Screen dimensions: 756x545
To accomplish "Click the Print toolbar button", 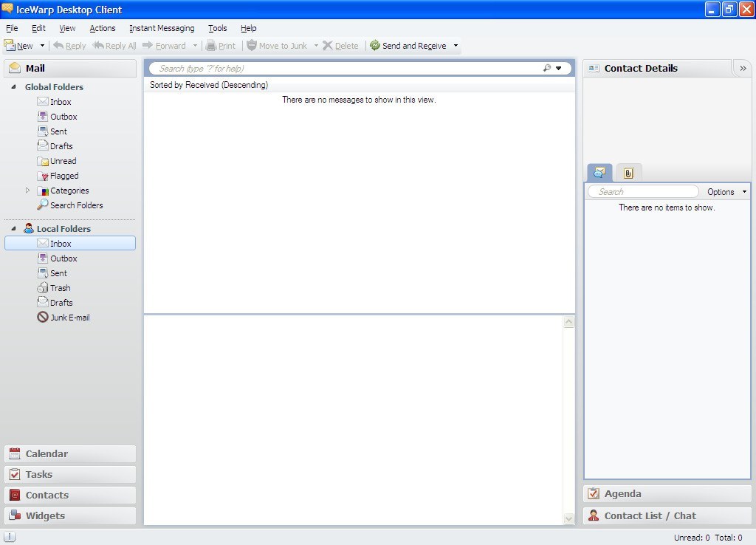I will tap(221, 46).
